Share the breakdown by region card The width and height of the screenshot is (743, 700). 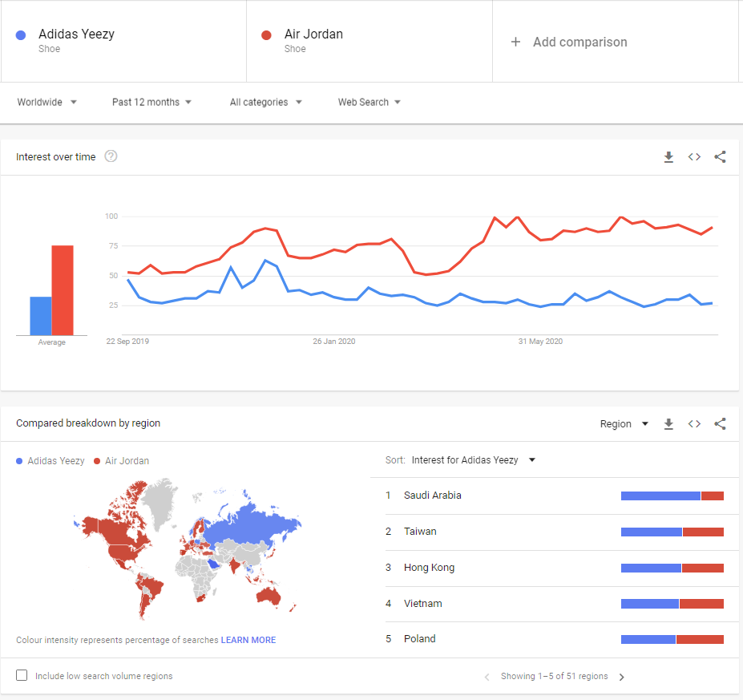tap(720, 423)
